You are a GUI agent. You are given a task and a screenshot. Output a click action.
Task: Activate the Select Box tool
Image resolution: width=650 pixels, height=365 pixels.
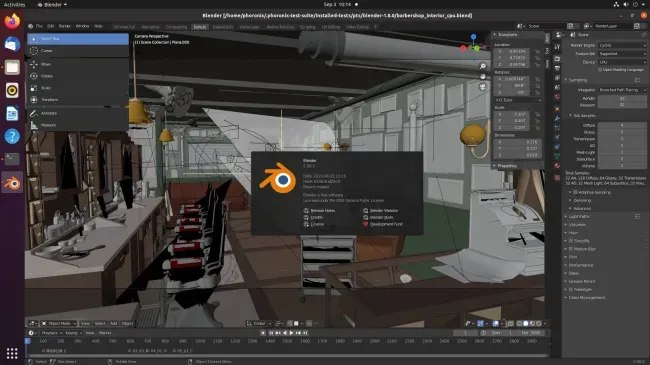[78, 39]
